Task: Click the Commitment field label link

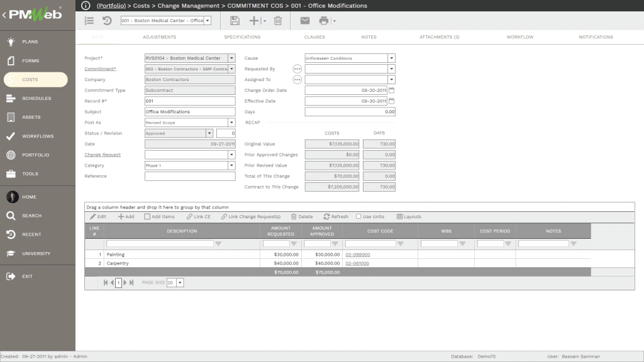Action: click(100, 69)
